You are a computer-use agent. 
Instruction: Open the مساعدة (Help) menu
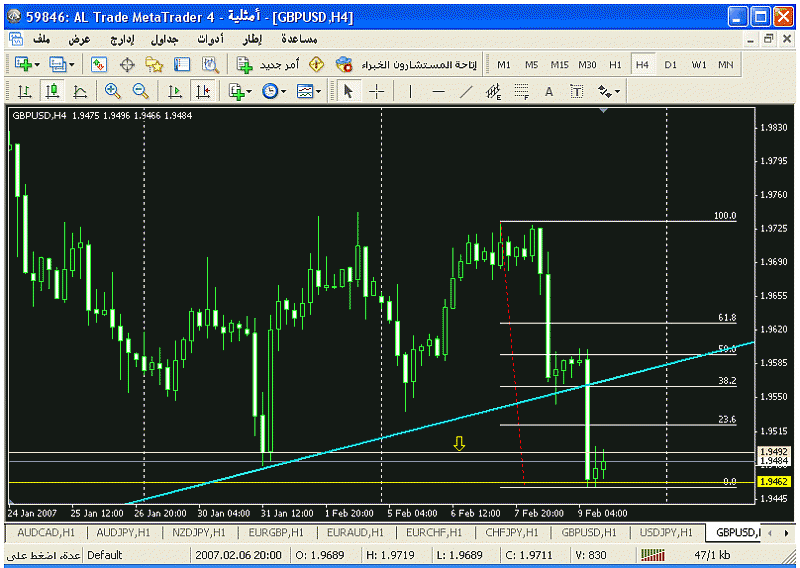pos(296,38)
